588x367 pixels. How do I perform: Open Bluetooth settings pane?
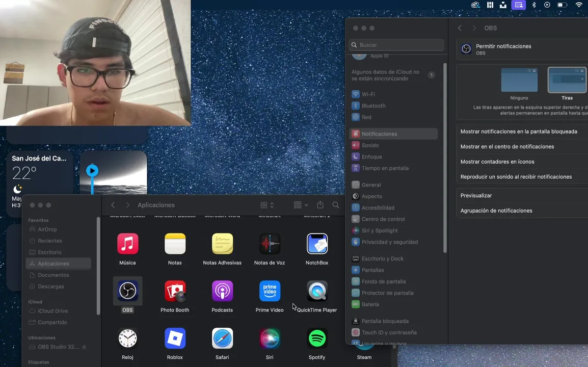(393, 106)
